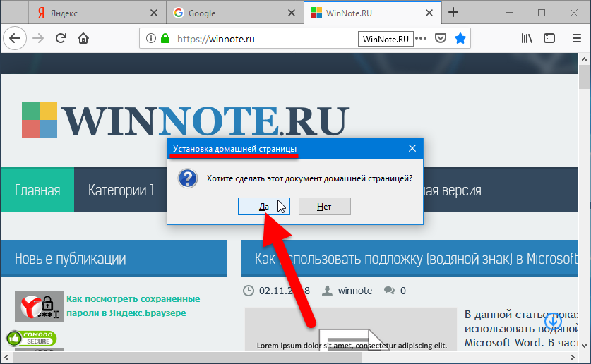
Task: Click the browser Back arrow button
Action: pyautogui.click(x=15, y=39)
